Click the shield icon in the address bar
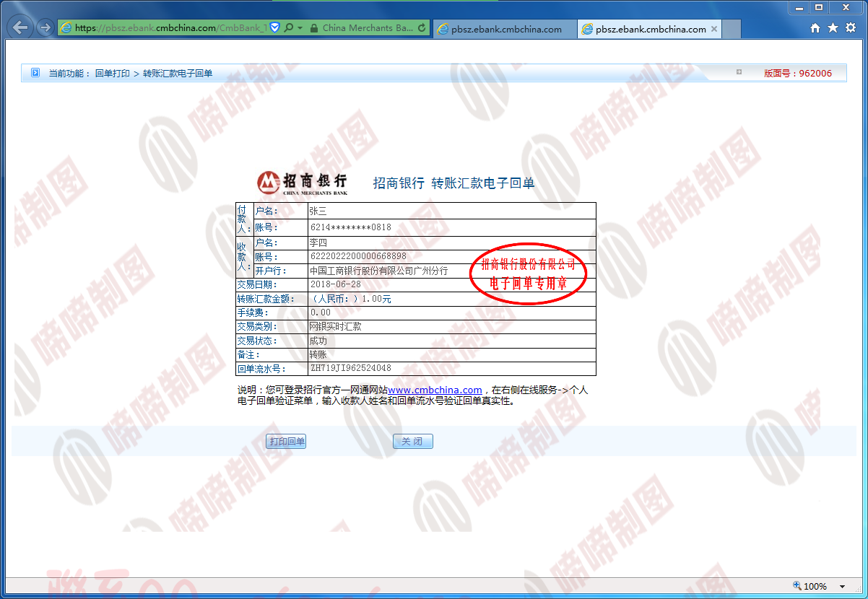 [x=274, y=28]
